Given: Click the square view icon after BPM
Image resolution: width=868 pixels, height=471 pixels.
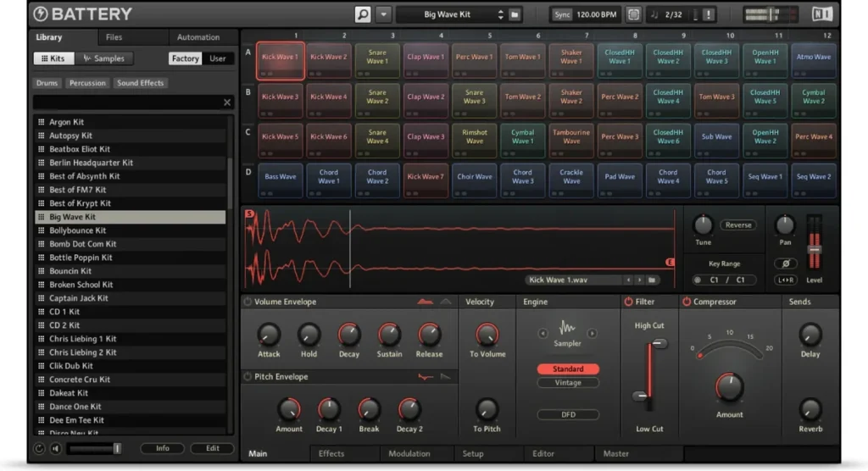Looking at the screenshot, I should [633, 15].
